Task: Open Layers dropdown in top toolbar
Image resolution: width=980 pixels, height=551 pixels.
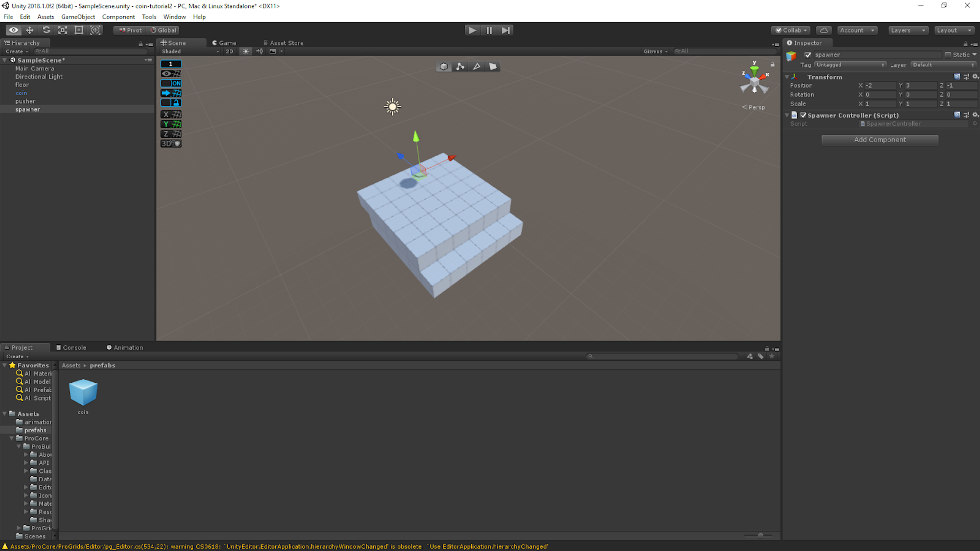Action: tap(907, 30)
